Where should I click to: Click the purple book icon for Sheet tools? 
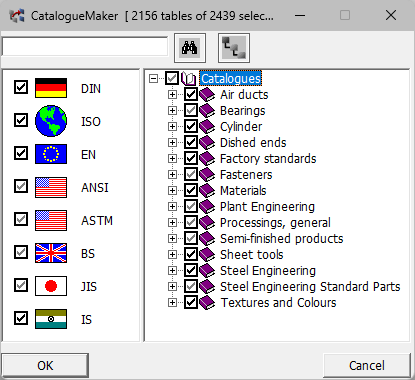[207, 255]
